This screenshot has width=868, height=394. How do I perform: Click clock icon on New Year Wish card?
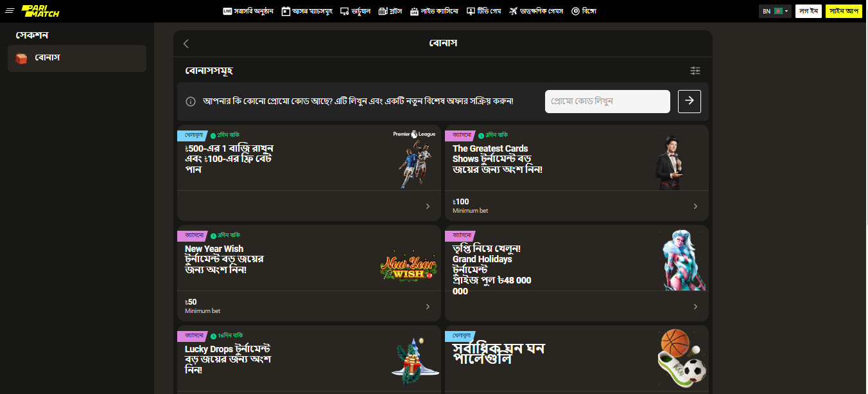[x=213, y=236]
